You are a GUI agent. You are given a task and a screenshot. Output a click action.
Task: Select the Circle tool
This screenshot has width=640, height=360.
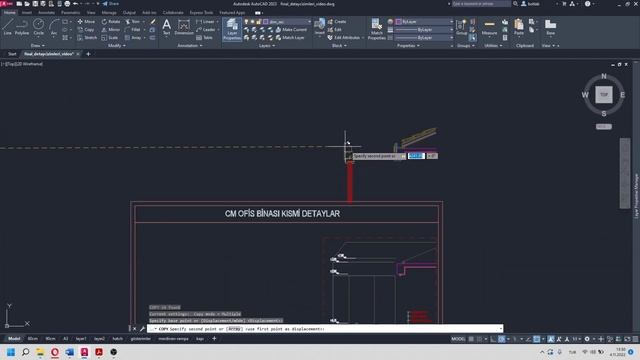[38, 27]
